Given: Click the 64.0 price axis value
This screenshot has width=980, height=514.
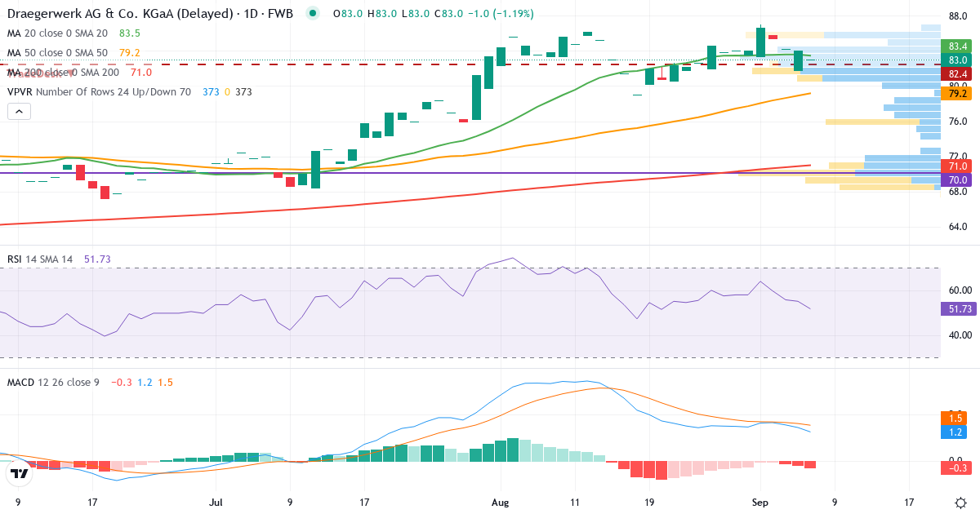Looking at the screenshot, I should click(x=958, y=227).
